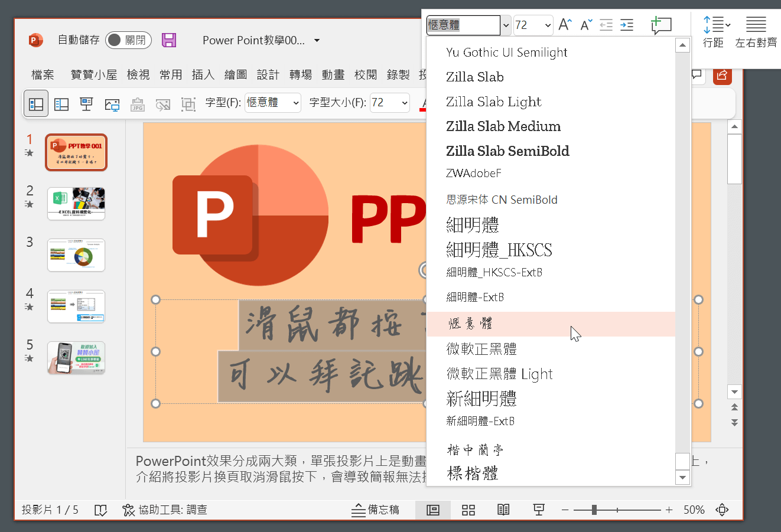The width and height of the screenshot is (781, 532).
Task: Choose 微軟正黑體 Light font
Action: pos(551,374)
